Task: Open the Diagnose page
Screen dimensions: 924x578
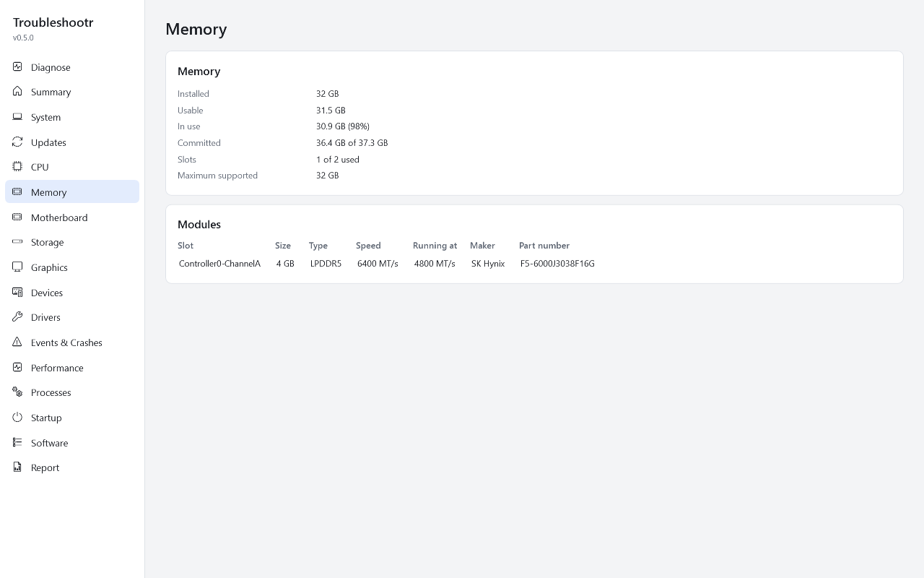Action: coord(72,67)
